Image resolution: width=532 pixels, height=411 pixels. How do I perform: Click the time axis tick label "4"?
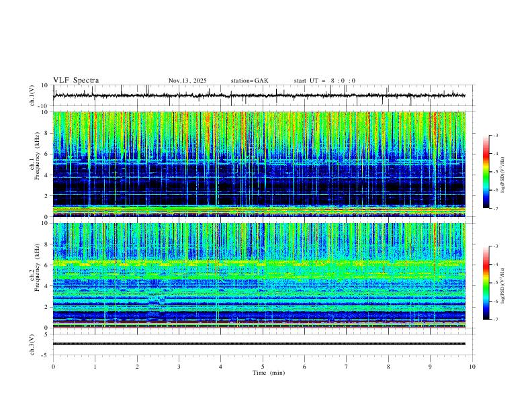(x=220, y=367)
